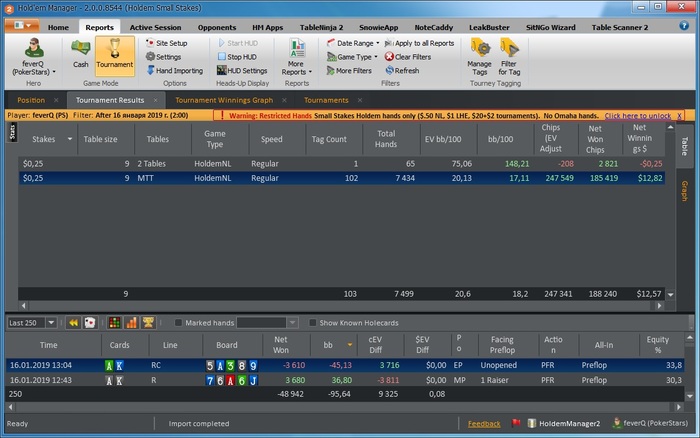Viewport: 700px width, 438px height.
Task: Open the Opponents tab
Action: (x=217, y=27)
